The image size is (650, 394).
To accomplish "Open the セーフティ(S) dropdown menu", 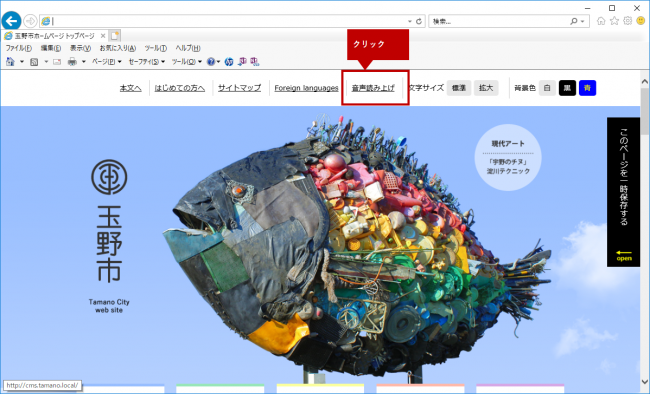I will tap(147, 62).
